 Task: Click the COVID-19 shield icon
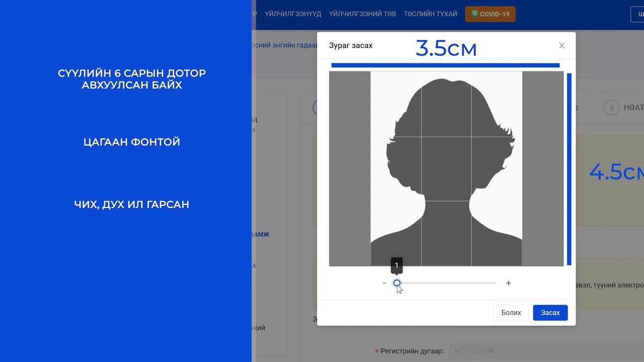(x=474, y=14)
